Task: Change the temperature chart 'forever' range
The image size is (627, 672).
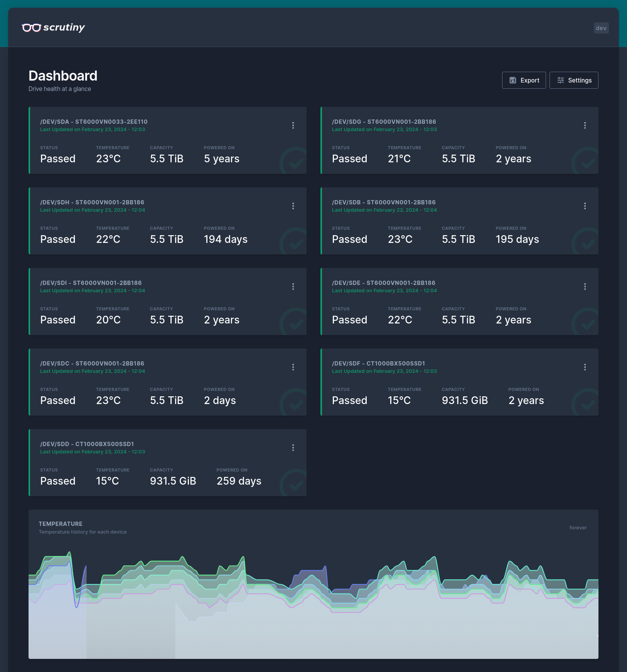Action: click(x=578, y=527)
